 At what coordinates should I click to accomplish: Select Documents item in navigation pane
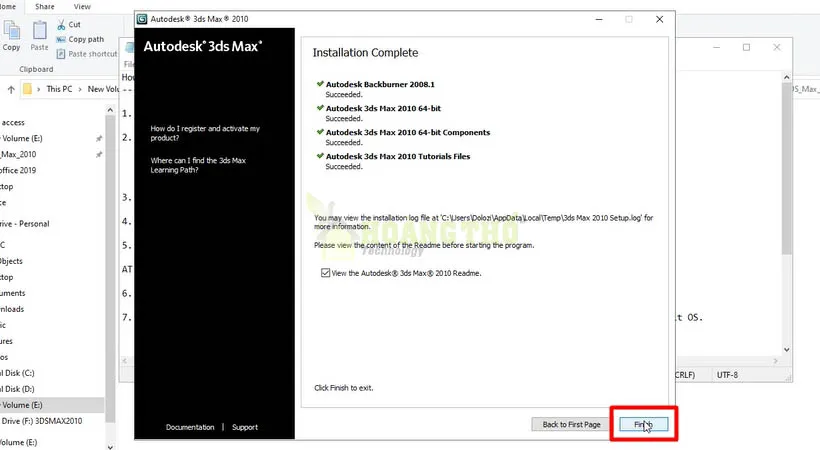click(x=13, y=293)
